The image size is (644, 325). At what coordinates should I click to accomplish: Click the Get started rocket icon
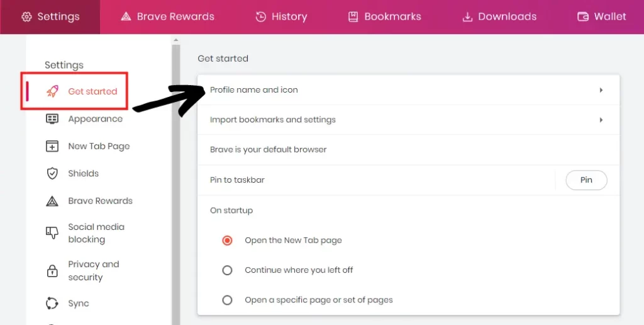(x=52, y=91)
